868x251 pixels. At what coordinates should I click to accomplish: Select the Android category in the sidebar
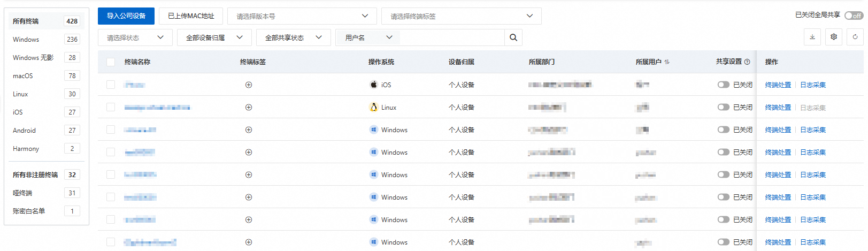click(x=46, y=130)
